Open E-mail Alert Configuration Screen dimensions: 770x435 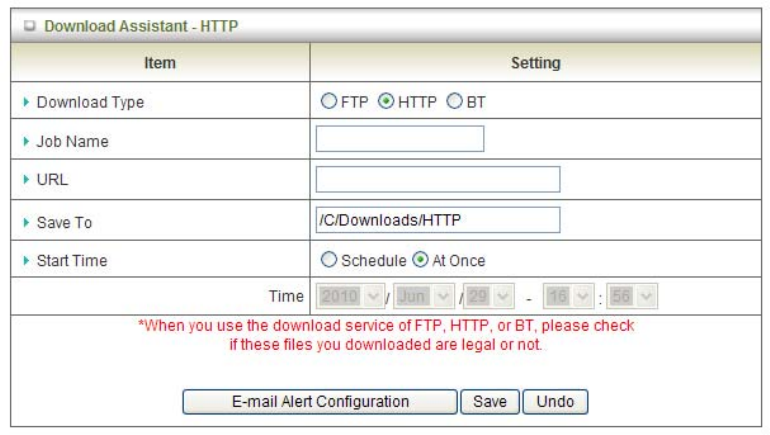click(x=320, y=402)
